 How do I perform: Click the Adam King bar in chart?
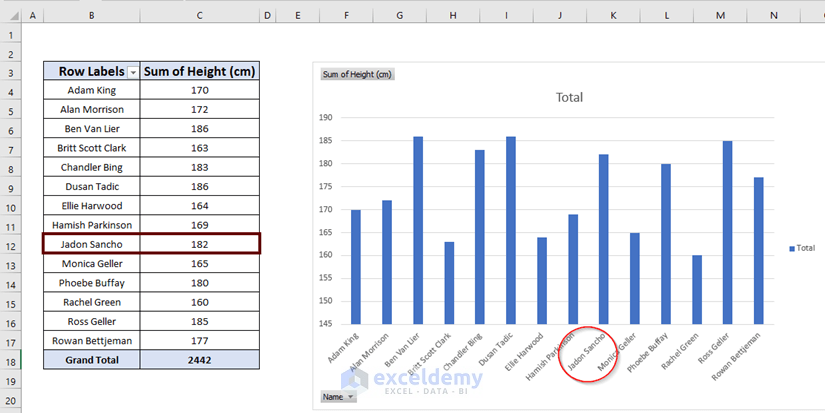tap(356, 267)
